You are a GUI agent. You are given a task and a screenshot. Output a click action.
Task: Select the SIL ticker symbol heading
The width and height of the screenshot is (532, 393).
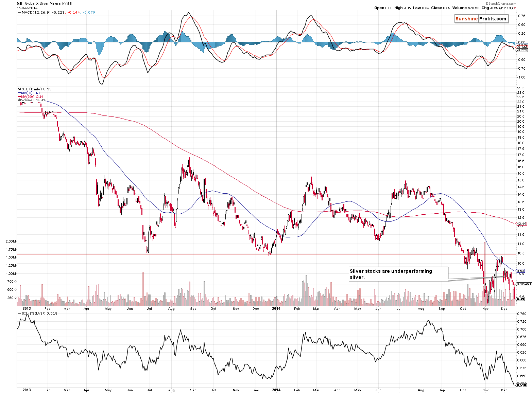[x=20, y=3]
